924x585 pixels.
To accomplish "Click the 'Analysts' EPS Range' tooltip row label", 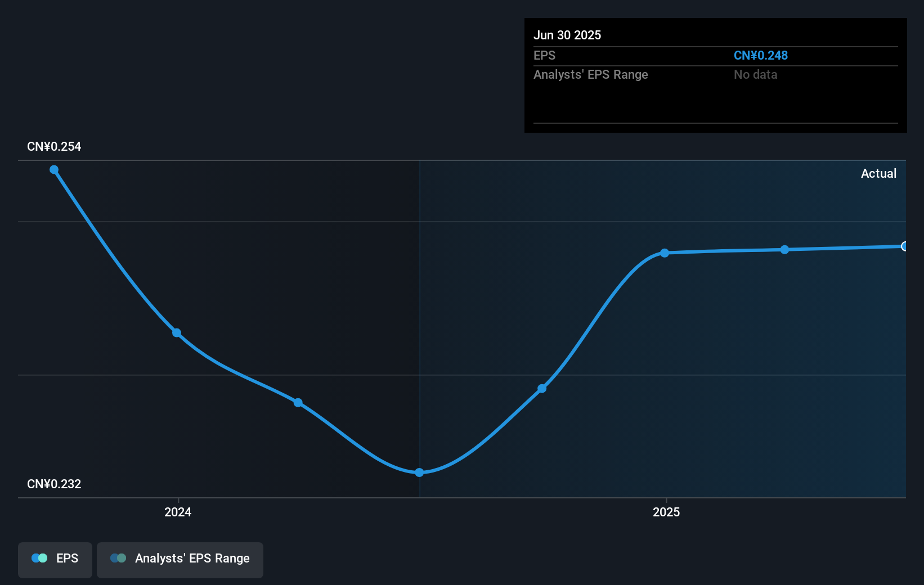I will pyautogui.click(x=591, y=75).
